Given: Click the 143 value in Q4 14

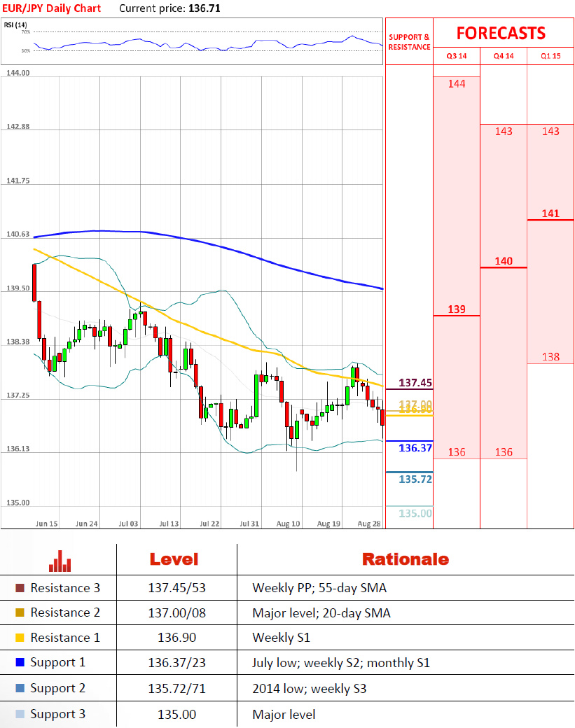Looking at the screenshot, I should pyautogui.click(x=504, y=132).
